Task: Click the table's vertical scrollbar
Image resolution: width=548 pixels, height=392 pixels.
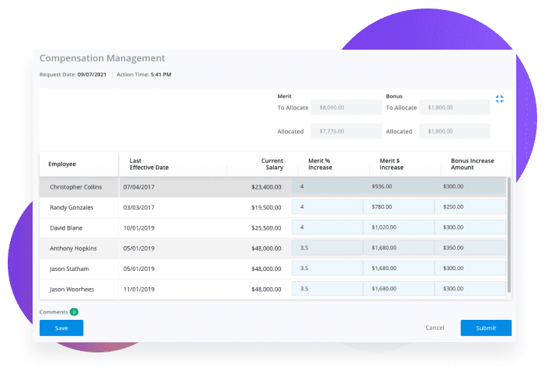Action: coord(509,233)
